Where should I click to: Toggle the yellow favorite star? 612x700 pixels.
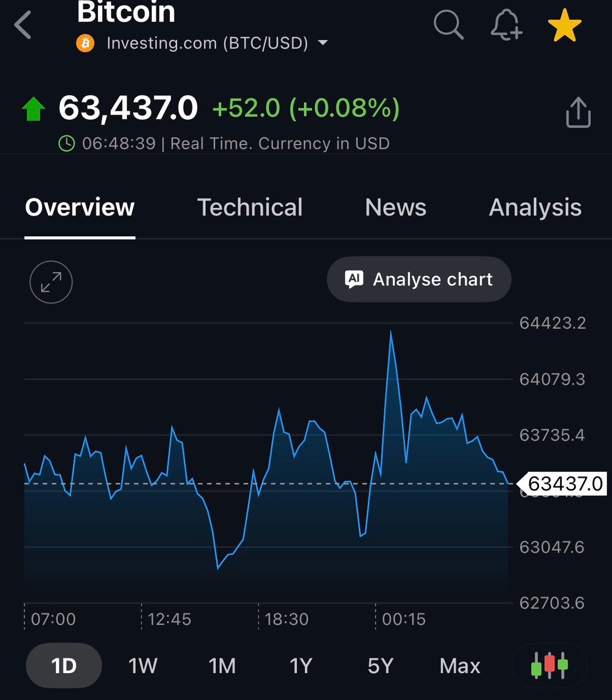pyautogui.click(x=564, y=26)
